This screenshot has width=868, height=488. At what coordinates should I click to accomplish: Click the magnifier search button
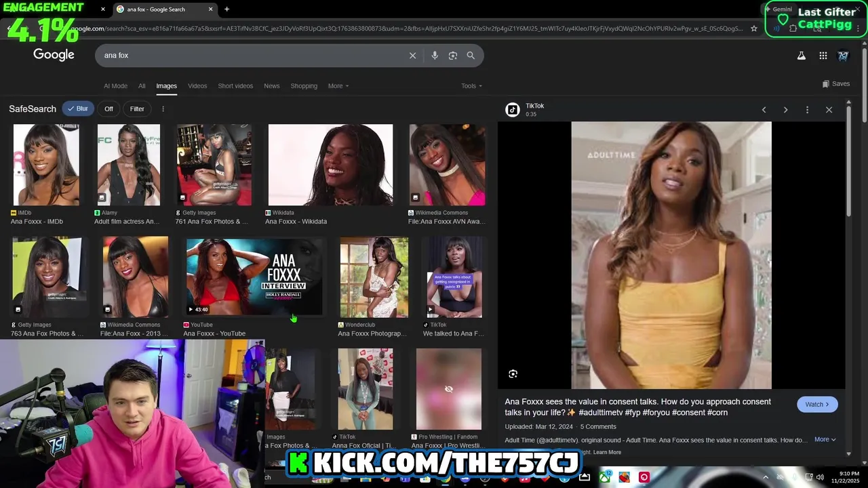(x=471, y=56)
